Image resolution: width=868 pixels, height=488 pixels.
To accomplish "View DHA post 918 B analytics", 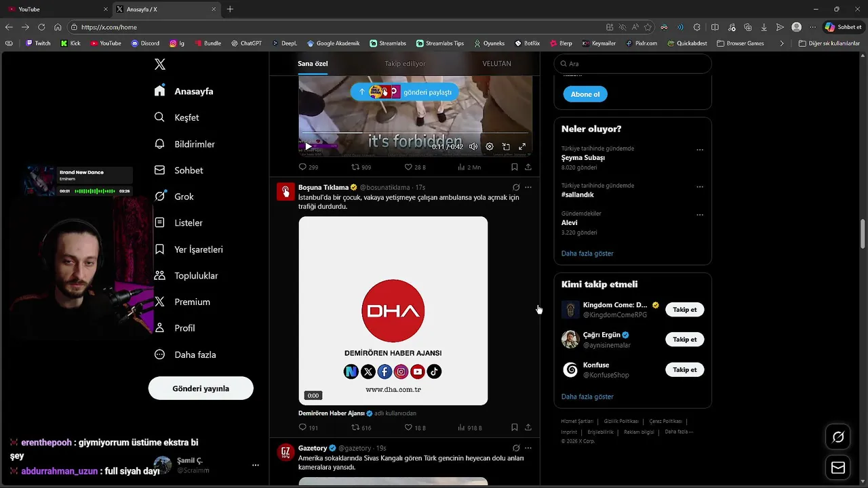I will 469,428.
